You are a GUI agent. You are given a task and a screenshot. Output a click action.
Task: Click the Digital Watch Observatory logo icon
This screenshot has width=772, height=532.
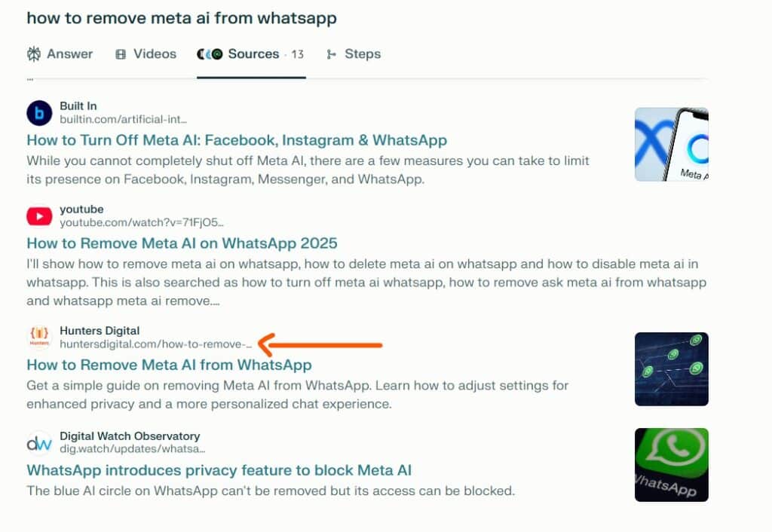(x=39, y=442)
